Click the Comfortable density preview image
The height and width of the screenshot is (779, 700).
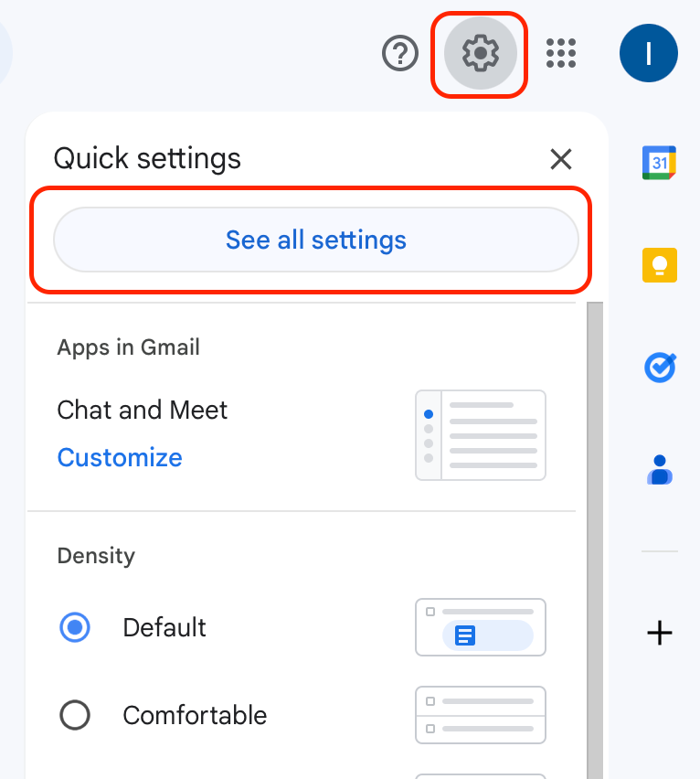481,715
